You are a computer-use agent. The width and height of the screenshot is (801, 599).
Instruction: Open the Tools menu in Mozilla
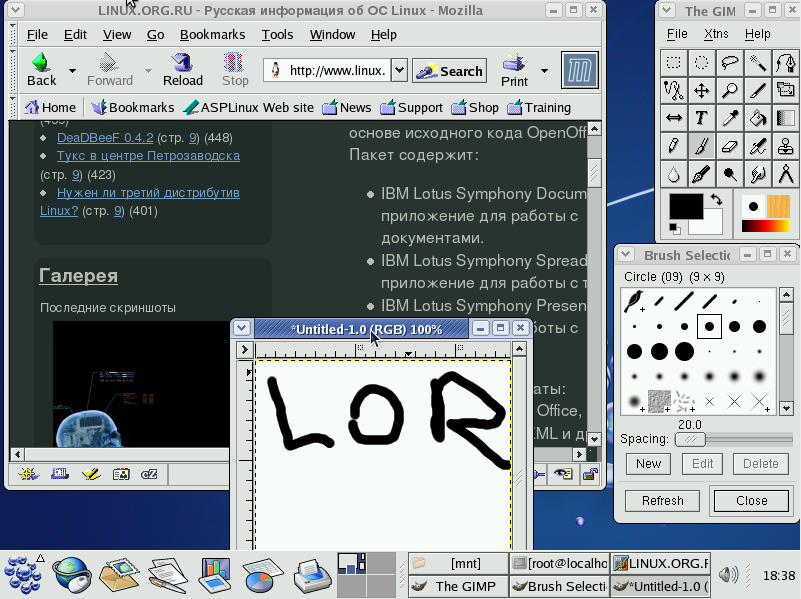pos(277,34)
